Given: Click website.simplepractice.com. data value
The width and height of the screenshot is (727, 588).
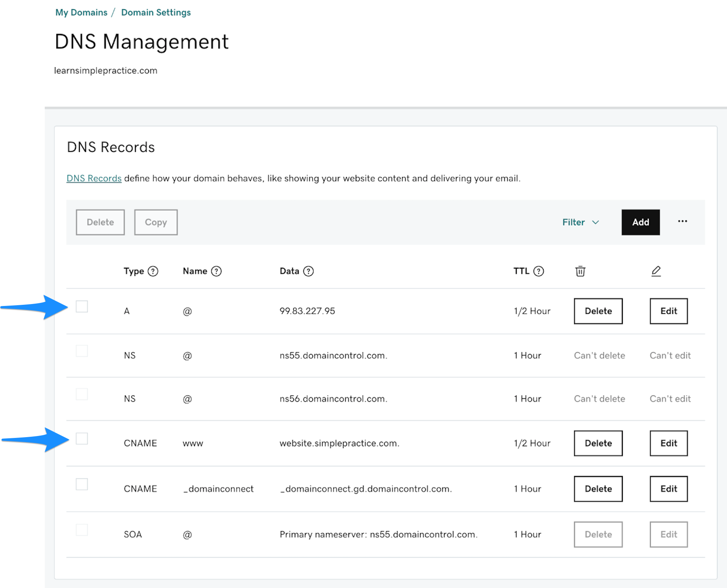Looking at the screenshot, I should pyautogui.click(x=340, y=443).
